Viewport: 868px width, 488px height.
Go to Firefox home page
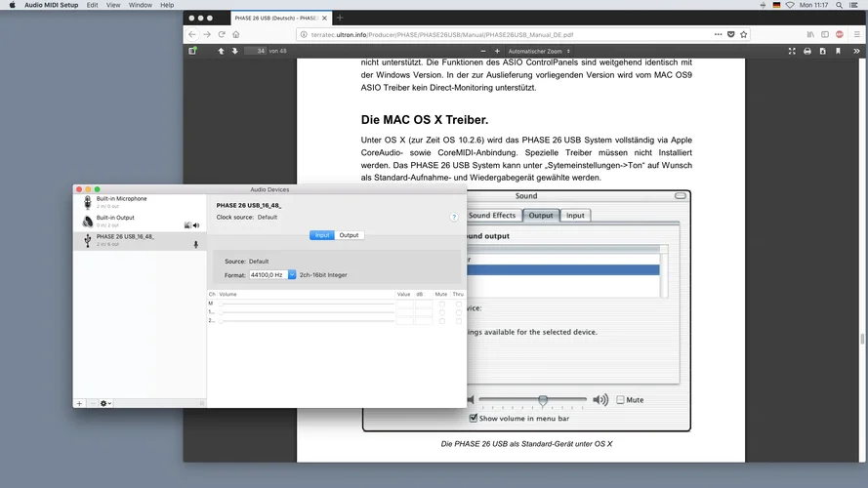point(236,34)
